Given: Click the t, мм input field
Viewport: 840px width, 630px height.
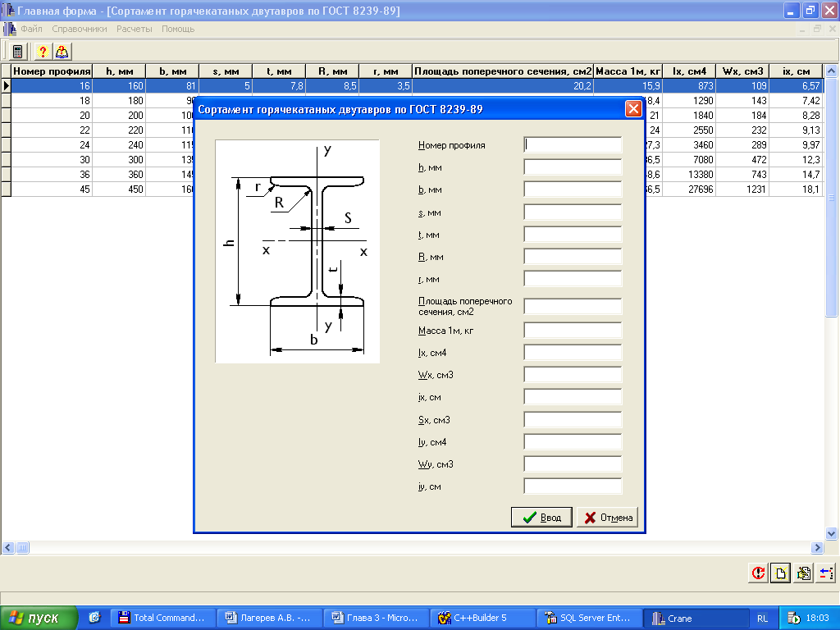Looking at the screenshot, I should point(573,234).
